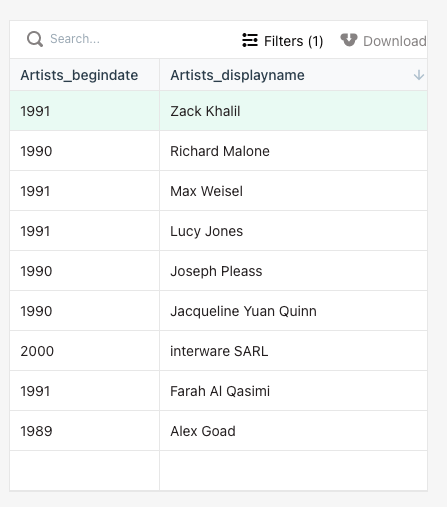The image size is (447, 507).
Task: Select the Max Weisel cell
Action: (293, 191)
